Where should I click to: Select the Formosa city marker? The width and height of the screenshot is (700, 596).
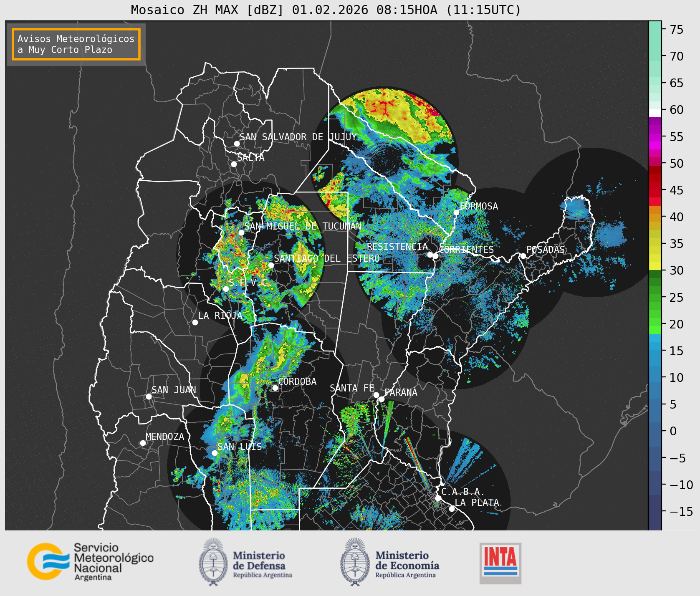[x=456, y=212]
